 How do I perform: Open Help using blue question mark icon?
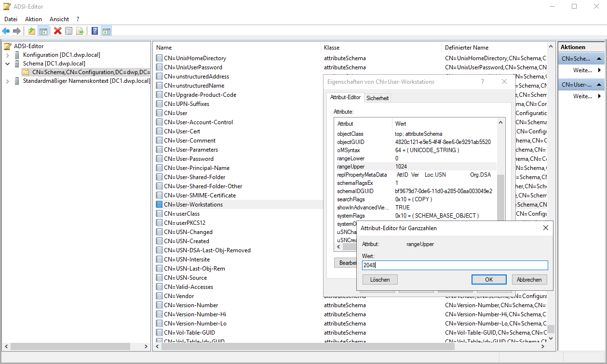click(95, 31)
